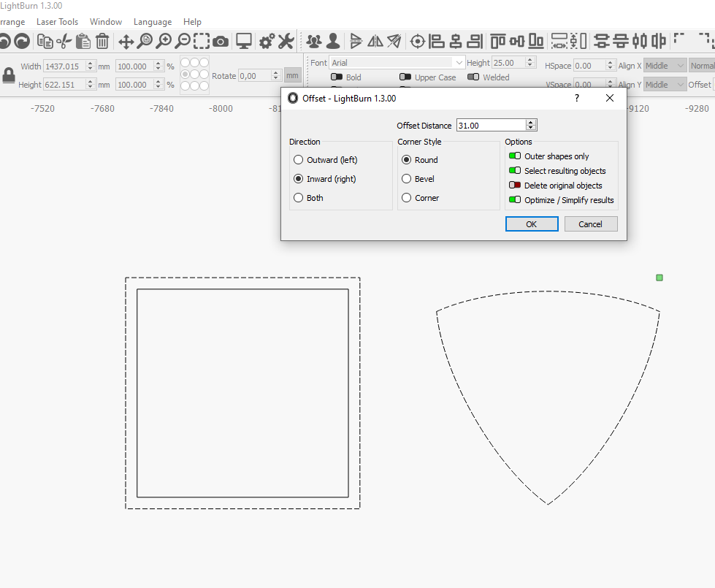Image resolution: width=715 pixels, height=588 pixels.
Task: Toggle the Welded text switch
Action: pos(473,77)
